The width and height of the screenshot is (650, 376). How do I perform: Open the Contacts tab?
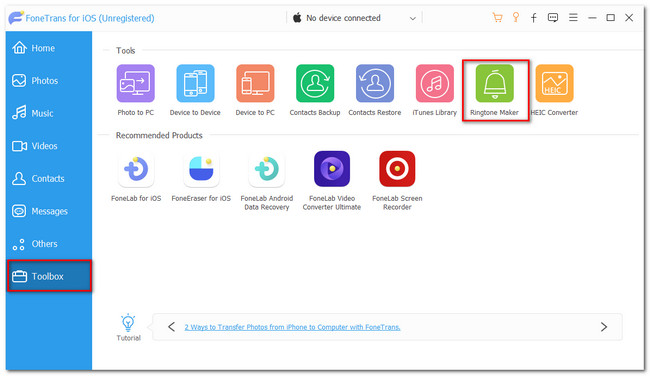[x=49, y=178]
